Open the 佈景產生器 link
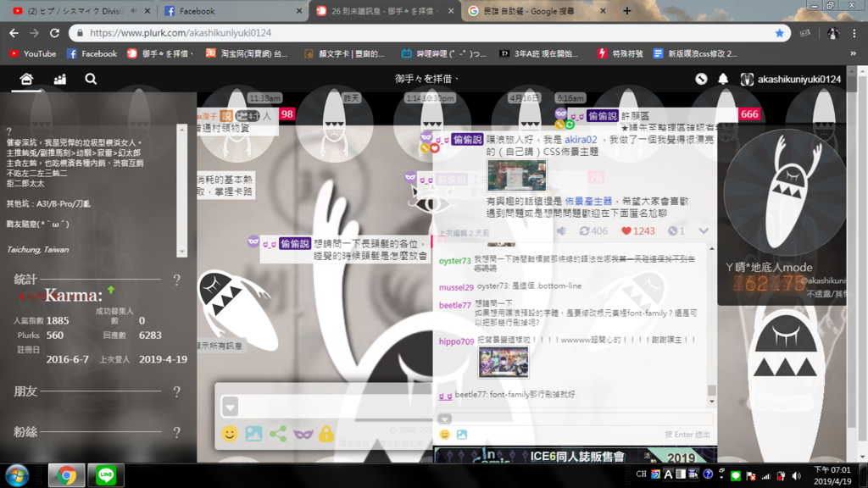 (x=588, y=202)
